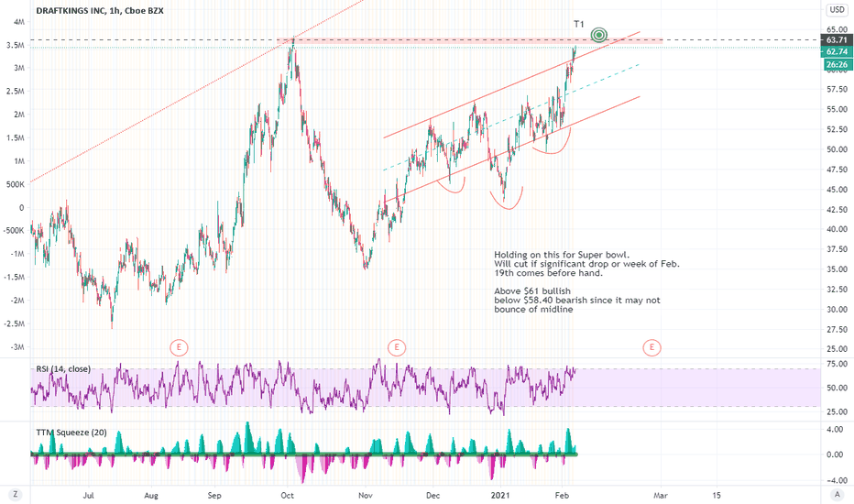854x504 pixels.
Task: Click the green target icon next to T1
Action: pos(599,36)
